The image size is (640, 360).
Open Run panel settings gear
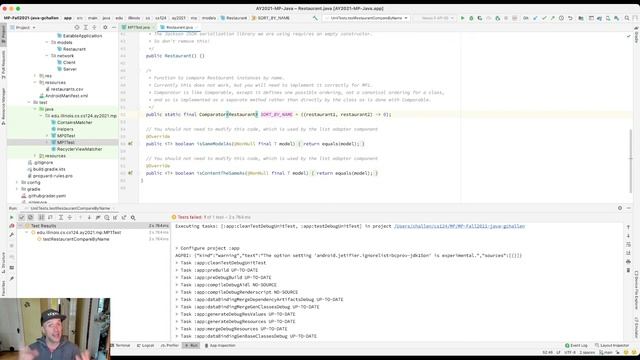click(620, 208)
